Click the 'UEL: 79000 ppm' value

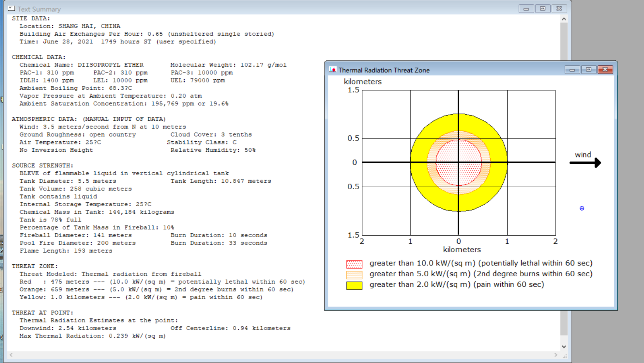(x=198, y=80)
